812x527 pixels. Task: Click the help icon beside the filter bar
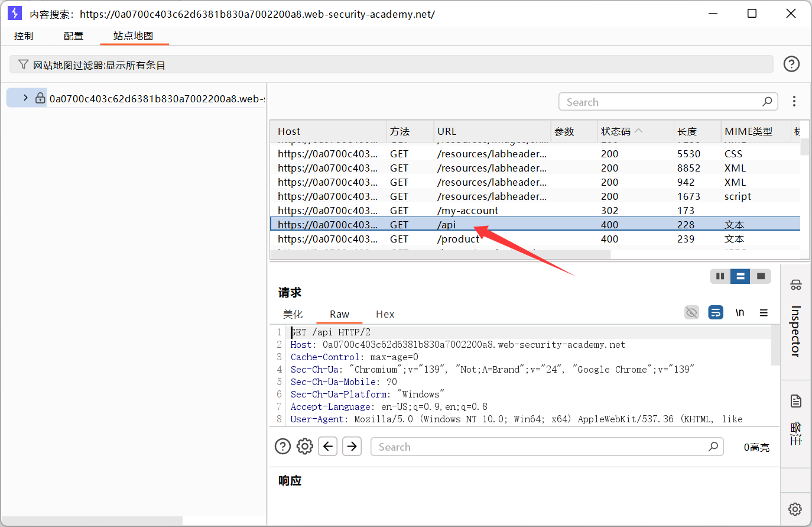[791, 64]
